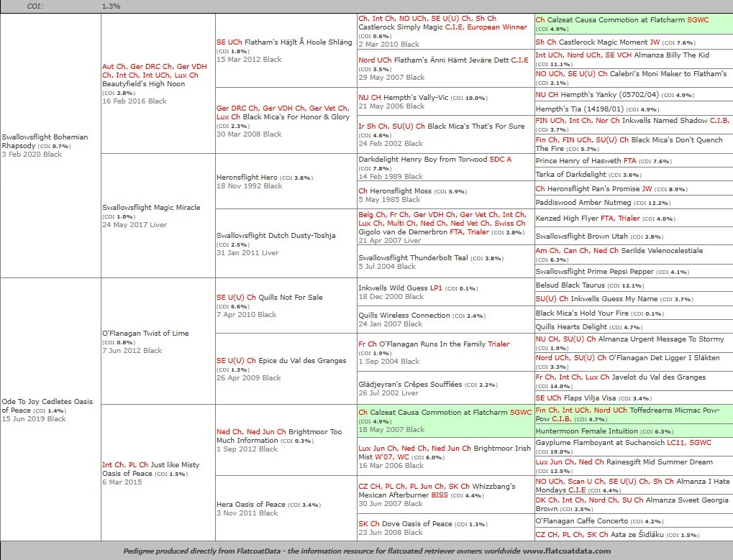Image resolution: width=733 pixels, height=560 pixels.
Task: Open "Swallowsflight Brown Utah"
Action: [581, 237]
